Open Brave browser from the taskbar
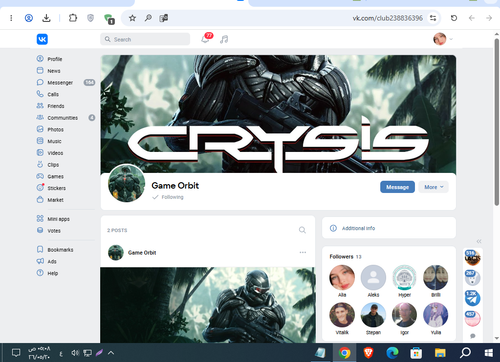 (x=368, y=353)
